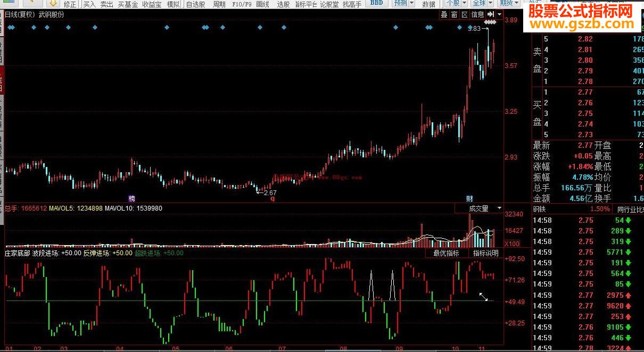Open 收益宝 from the toolbar
644x352 pixels.
coord(152,4)
